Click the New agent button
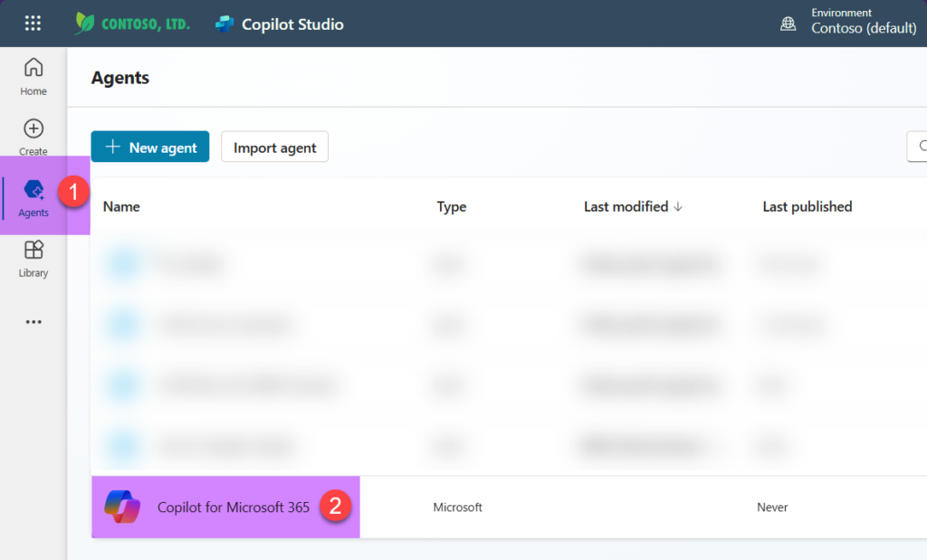 [x=150, y=147]
